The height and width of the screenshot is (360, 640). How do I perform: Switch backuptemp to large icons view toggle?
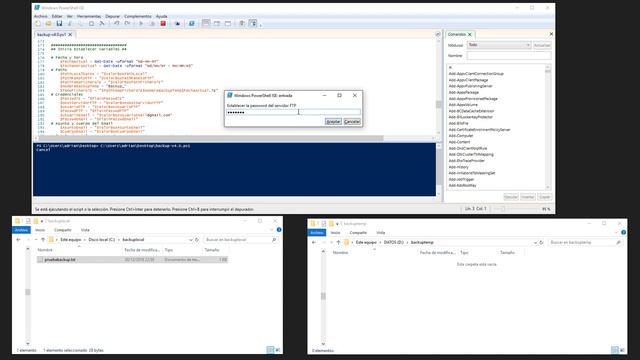click(622, 350)
